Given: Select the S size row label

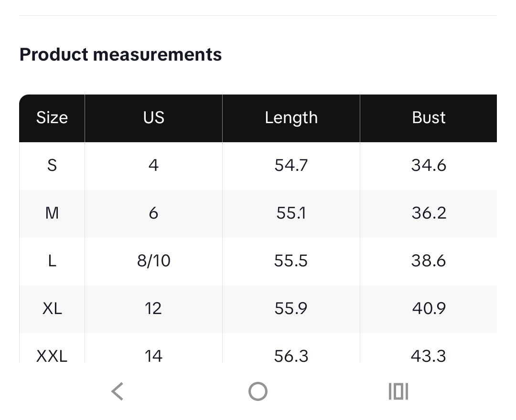Looking at the screenshot, I should pos(52,166).
